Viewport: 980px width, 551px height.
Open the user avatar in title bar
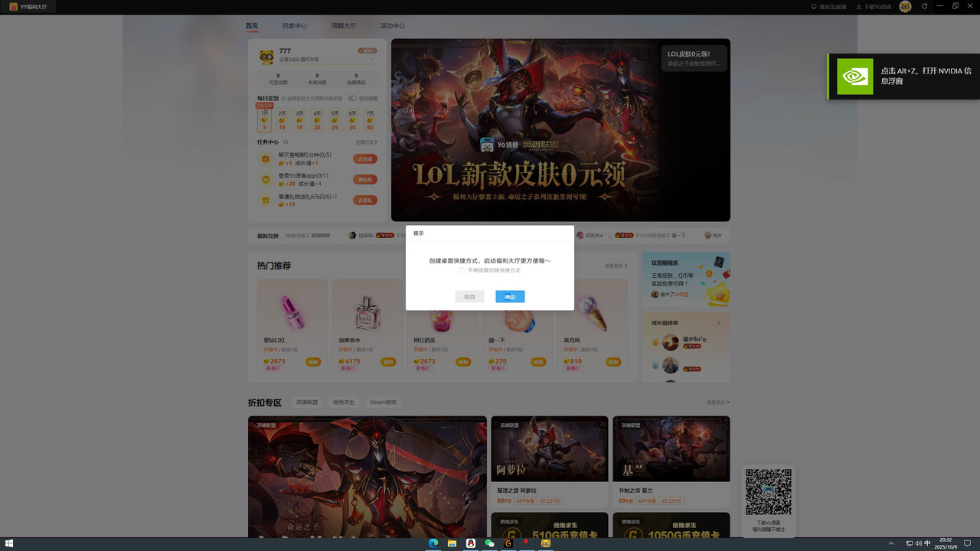point(906,6)
